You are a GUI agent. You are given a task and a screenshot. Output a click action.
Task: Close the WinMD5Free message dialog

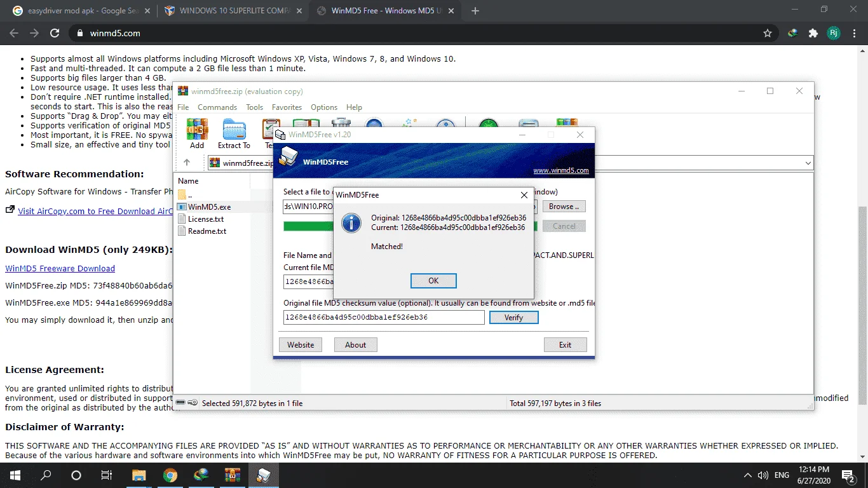tap(524, 195)
